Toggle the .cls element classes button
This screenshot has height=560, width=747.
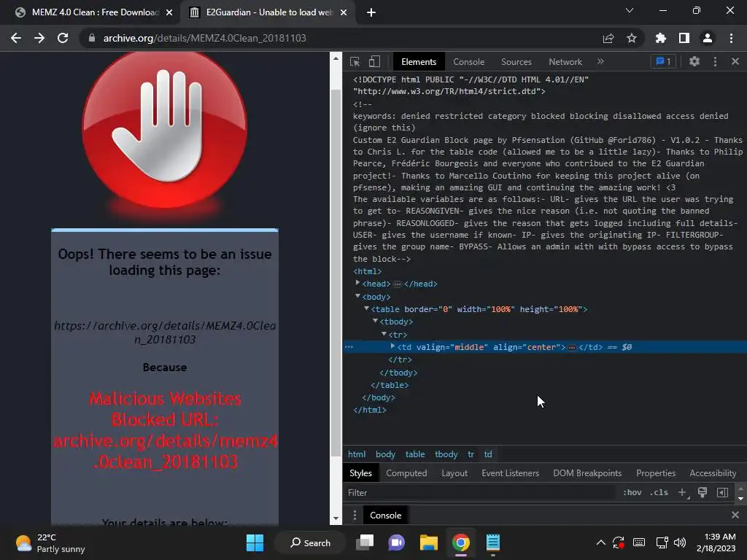(659, 492)
